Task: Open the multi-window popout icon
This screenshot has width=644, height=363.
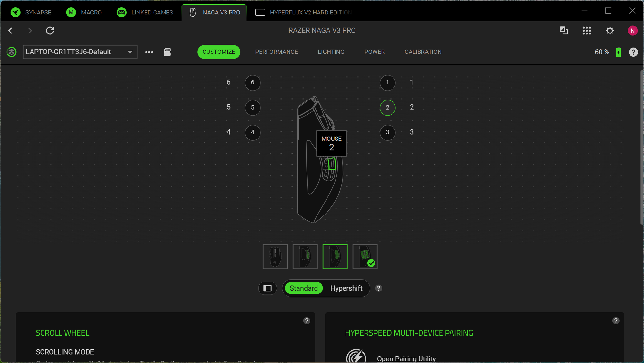Action: (564, 31)
